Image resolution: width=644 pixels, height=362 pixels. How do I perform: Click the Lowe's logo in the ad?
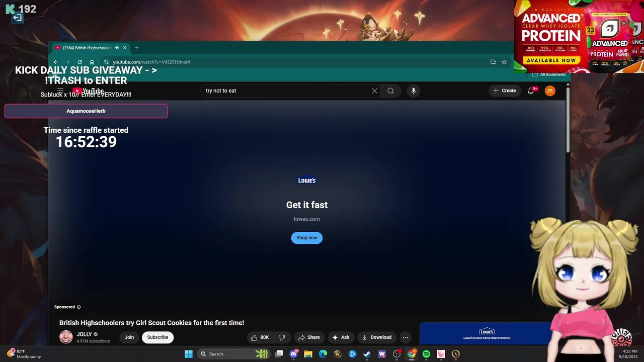pyautogui.click(x=307, y=180)
